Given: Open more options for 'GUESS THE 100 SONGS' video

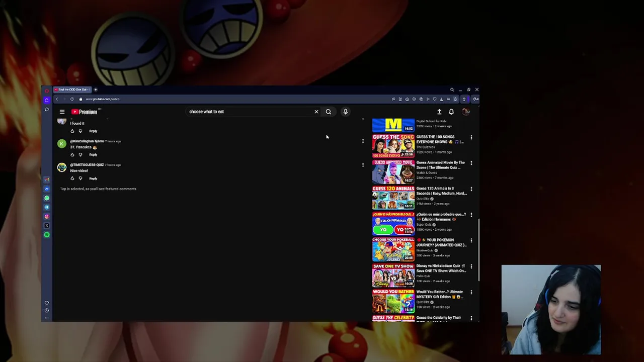Looking at the screenshot, I should [x=471, y=137].
